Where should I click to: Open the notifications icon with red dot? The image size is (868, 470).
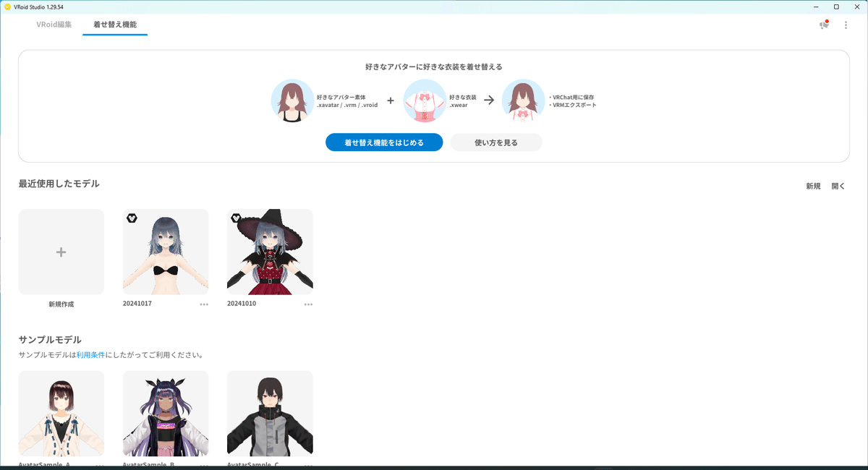[824, 25]
